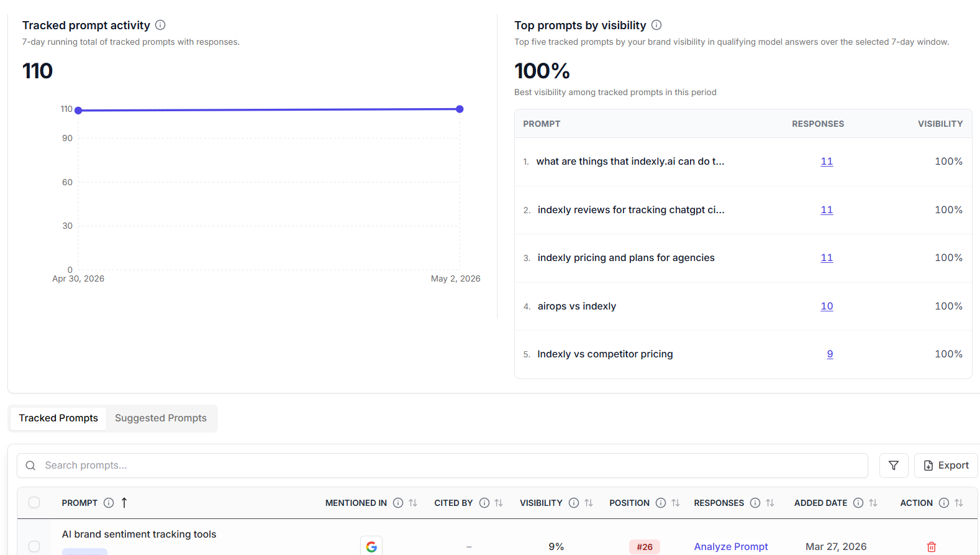
Task: Click prompt 'indexly pricing and plans for agencies'
Action: [626, 258]
